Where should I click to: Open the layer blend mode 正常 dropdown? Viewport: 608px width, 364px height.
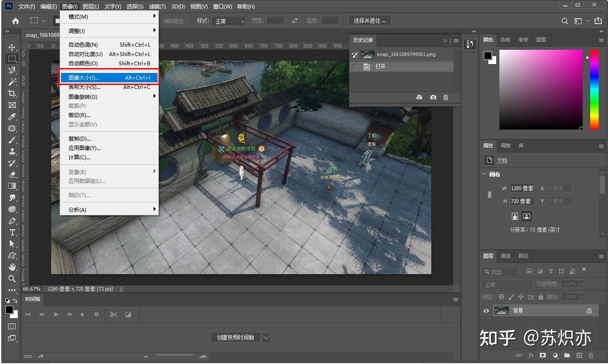(x=507, y=284)
